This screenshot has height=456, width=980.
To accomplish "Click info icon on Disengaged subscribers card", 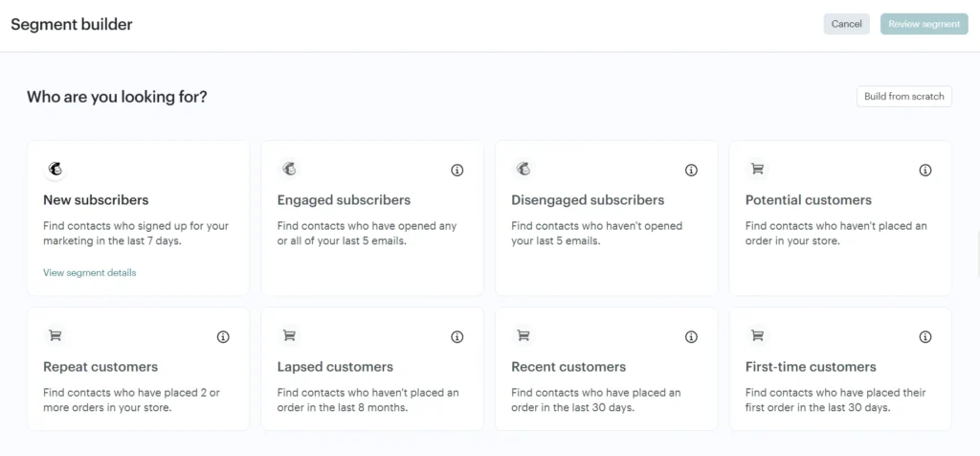I will pos(691,171).
